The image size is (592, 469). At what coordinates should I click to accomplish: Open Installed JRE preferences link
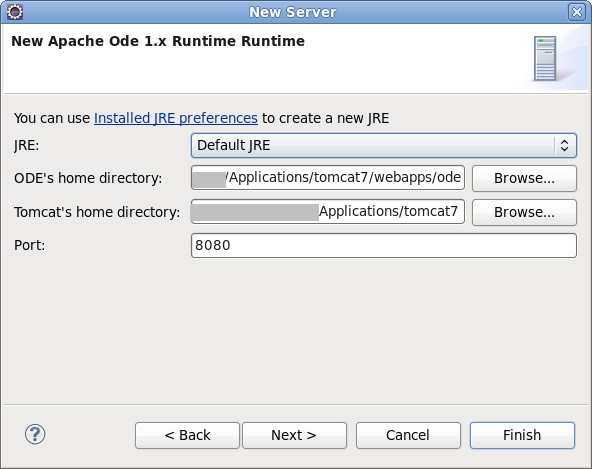(176, 118)
